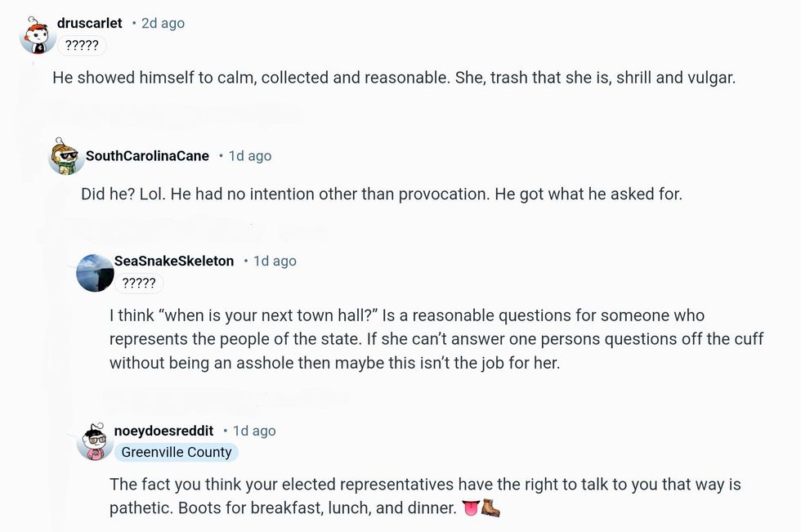
Task: Select the Greenville County flair tag
Action: (x=177, y=452)
